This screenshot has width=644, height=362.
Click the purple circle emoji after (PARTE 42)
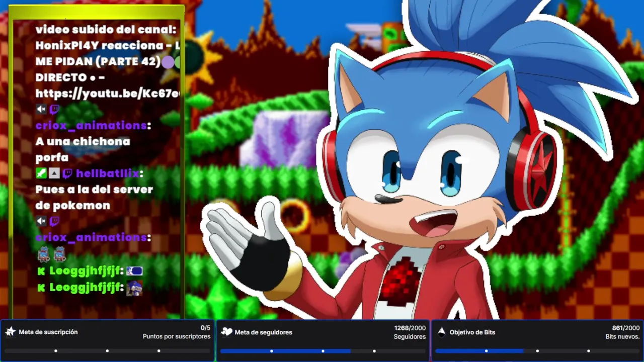coord(168,62)
